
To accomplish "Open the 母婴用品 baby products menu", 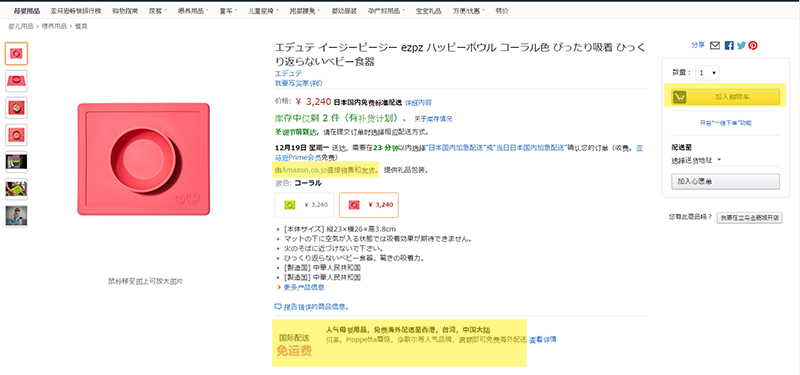I will [x=27, y=11].
